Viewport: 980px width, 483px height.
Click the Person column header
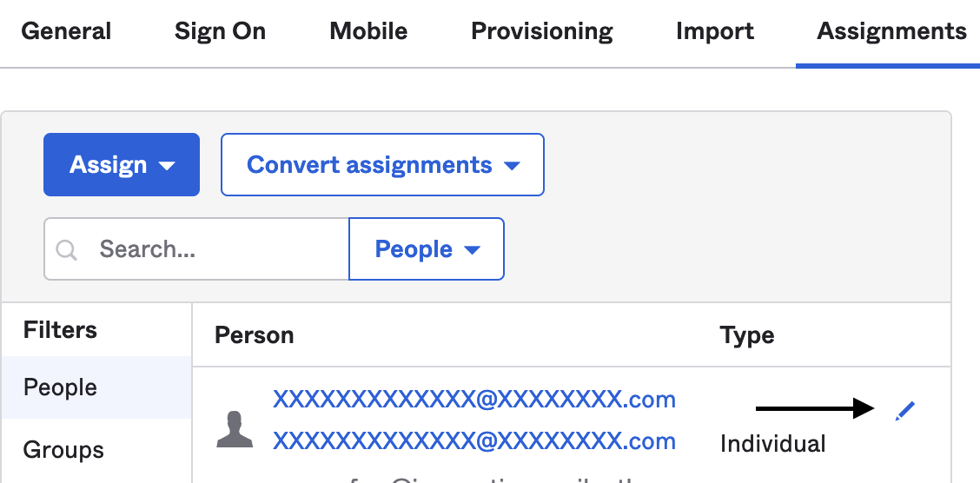click(x=254, y=335)
